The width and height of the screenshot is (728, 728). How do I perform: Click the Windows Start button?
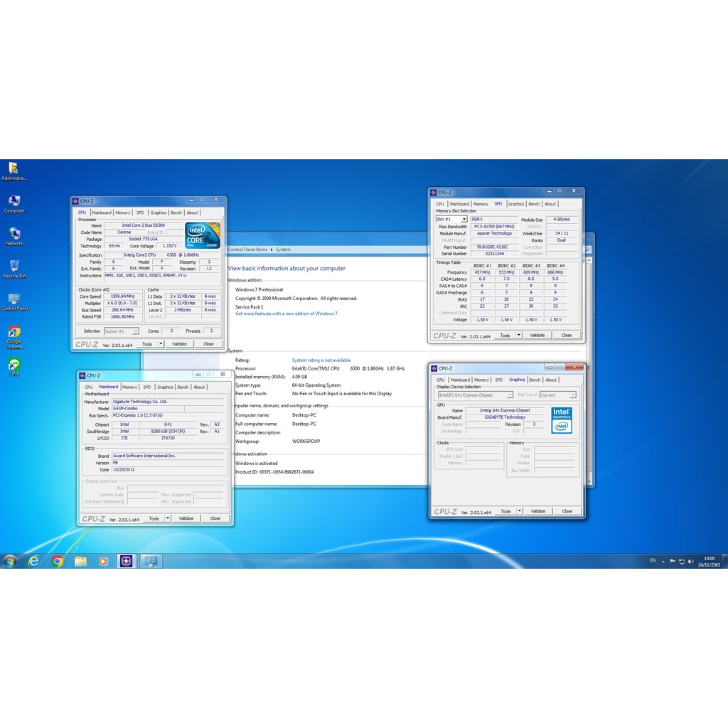pos(10,561)
